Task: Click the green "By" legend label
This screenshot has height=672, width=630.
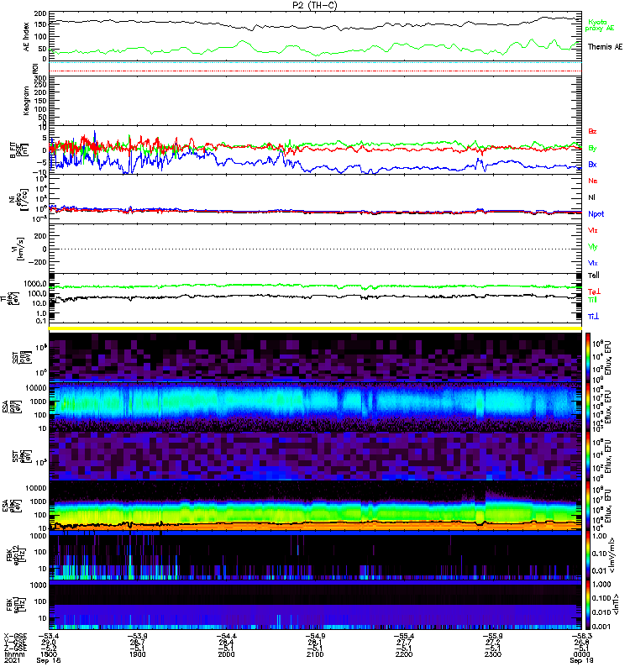Action: click(592, 149)
